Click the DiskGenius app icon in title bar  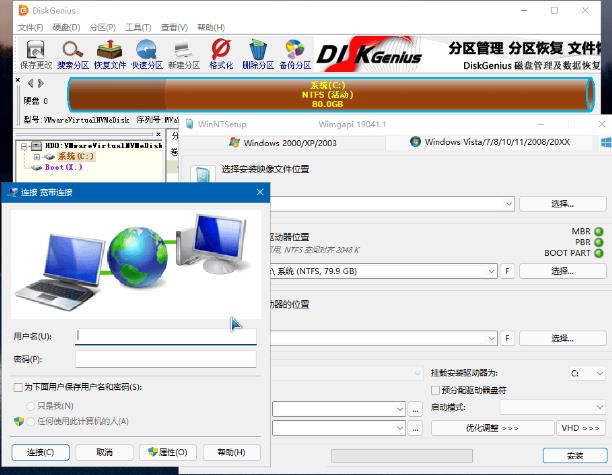[x=23, y=11]
